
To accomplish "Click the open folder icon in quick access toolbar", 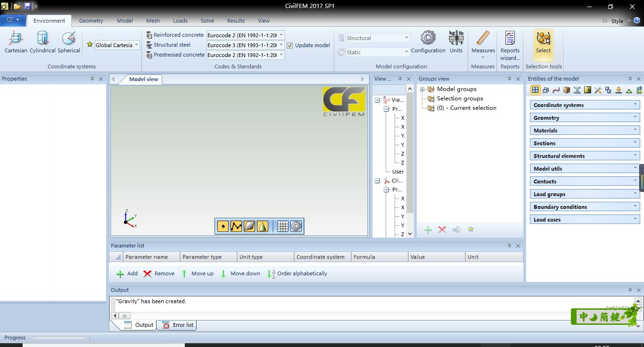I will point(17,6).
